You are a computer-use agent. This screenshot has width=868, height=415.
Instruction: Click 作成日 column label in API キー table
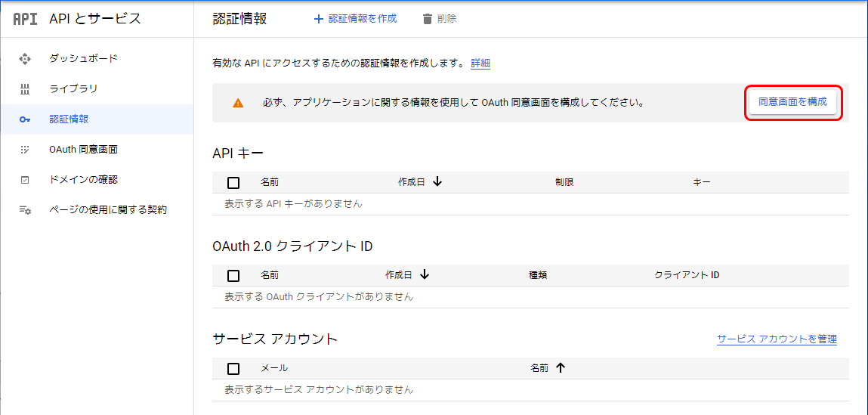pos(411,181)
